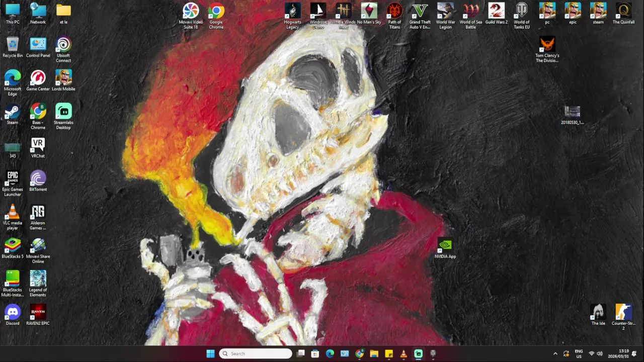Open the VRChat shortcut

pos(38,148)
